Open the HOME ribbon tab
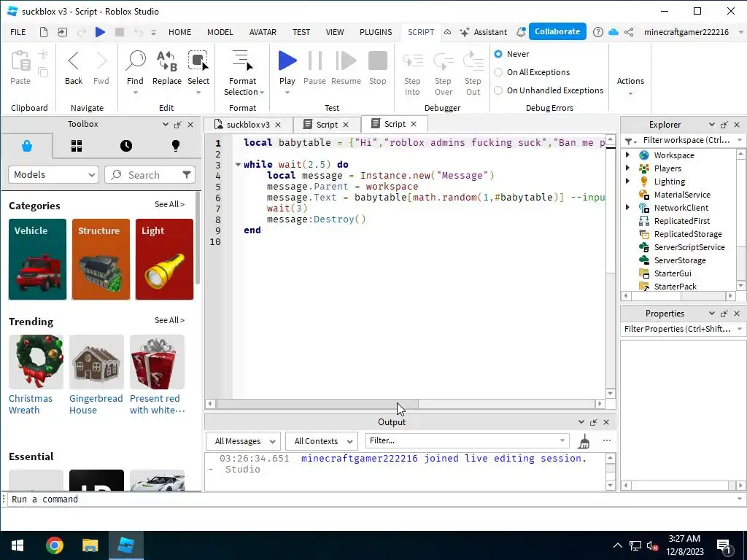This screenshot has height=560, width=747. point(179,32)
